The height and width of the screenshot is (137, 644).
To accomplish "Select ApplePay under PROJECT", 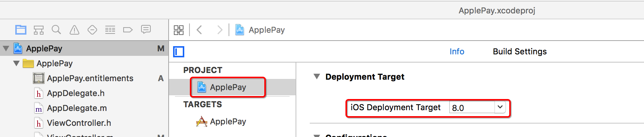I will (x=233, y=87).
